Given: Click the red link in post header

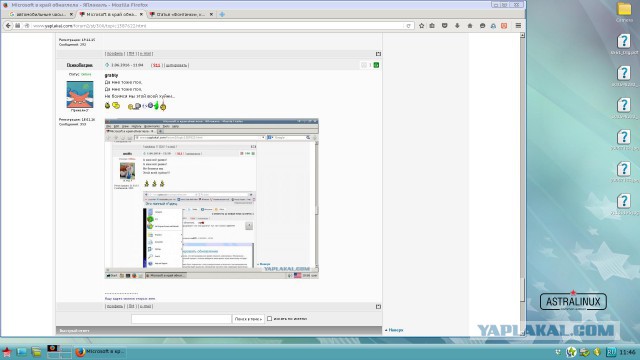Looking at the screenshot, I should tap(156, 65).
